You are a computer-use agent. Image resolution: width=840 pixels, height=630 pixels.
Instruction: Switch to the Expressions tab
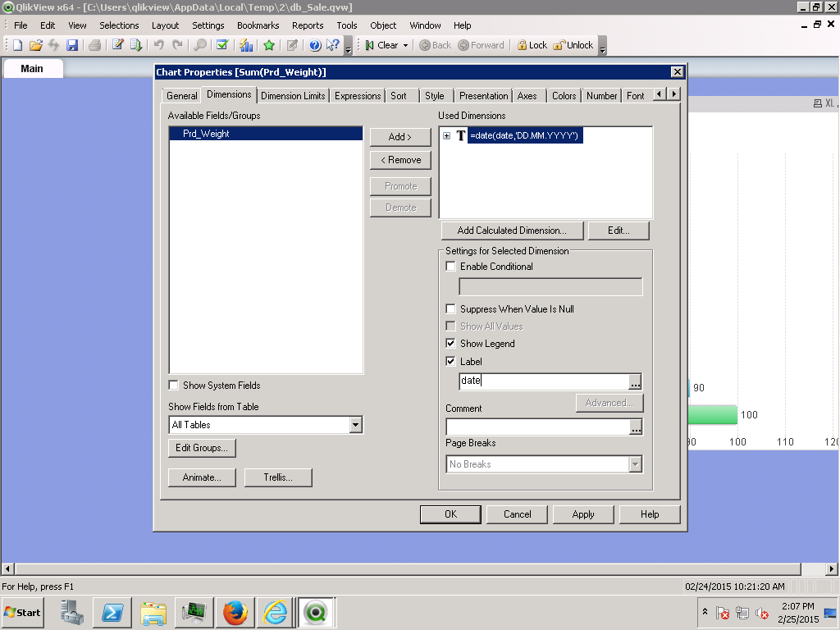358,96
